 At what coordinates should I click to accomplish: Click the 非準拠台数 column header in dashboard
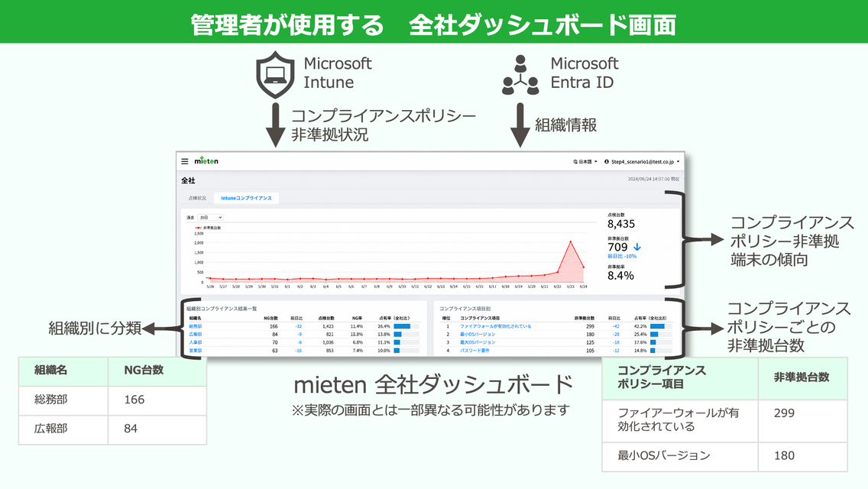tap(584, 319)
